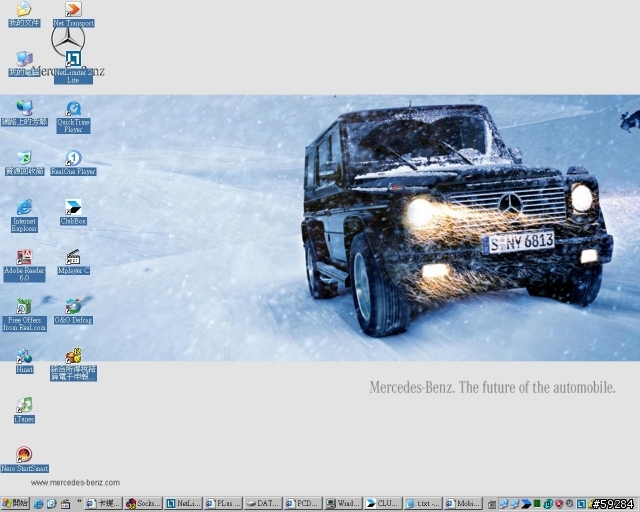Click Internet Explorer quick launch icon
Viewport: 640px width, 512px height.
pos(38,504)
